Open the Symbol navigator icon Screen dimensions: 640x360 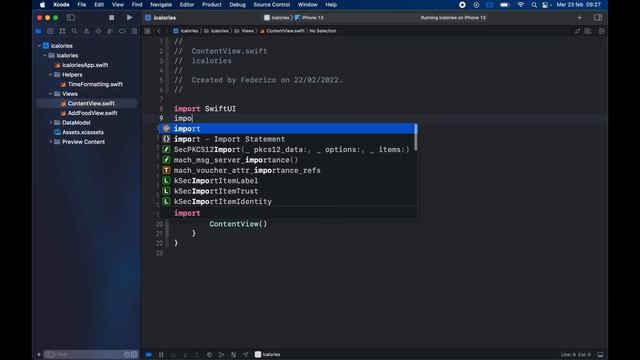(62, 31)
